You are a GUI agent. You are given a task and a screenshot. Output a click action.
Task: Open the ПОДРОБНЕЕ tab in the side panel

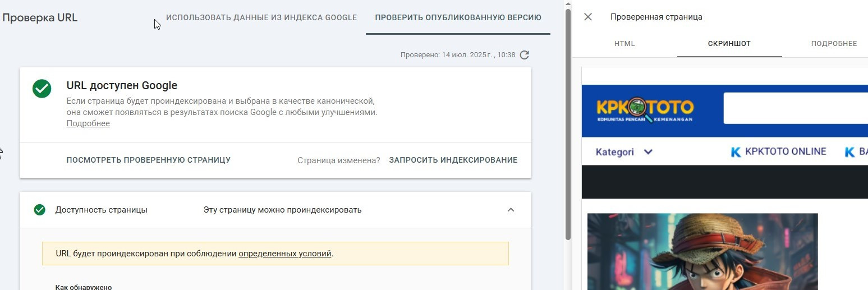pos(834,44)
